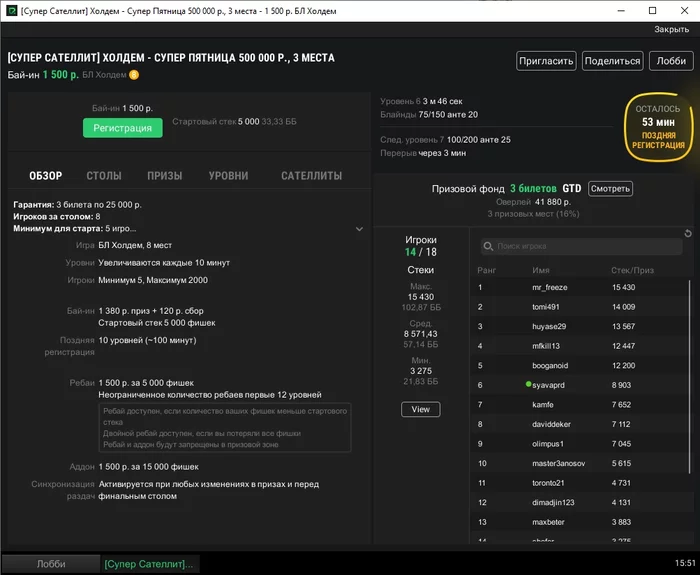Click the Игроки 14 / 18 counter
The image size is (700, 575).
[x=421, y=246]
